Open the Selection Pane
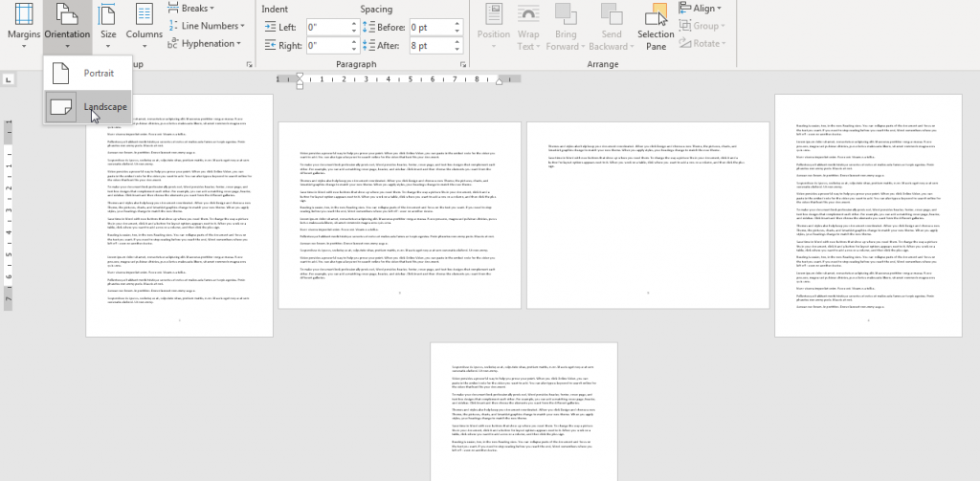The width and height of the screenshot is (980, 481). 656,26
